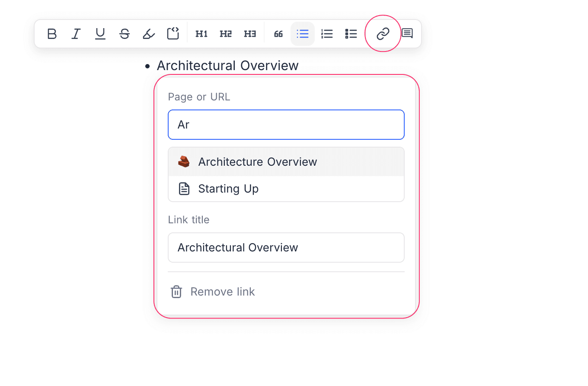Apply Heading 3 style
The height and width of the screenshot is (386, 588).
(250, 33)
